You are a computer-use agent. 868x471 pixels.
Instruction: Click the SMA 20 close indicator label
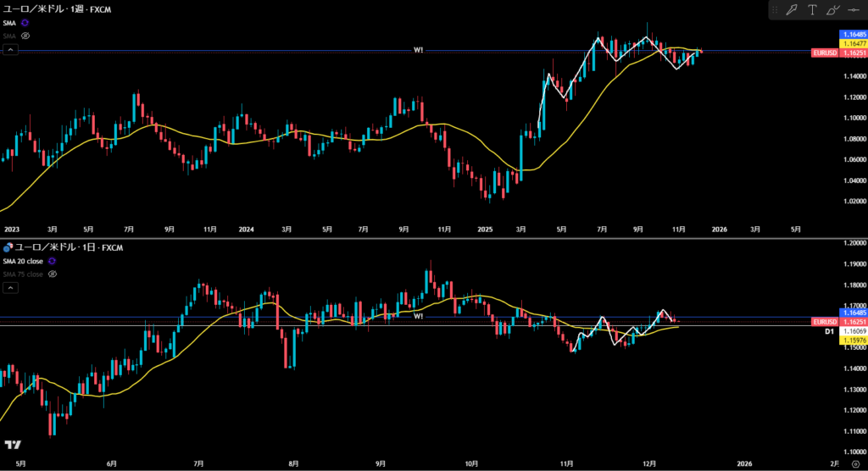pyautogui.click(x=24, y=261)
